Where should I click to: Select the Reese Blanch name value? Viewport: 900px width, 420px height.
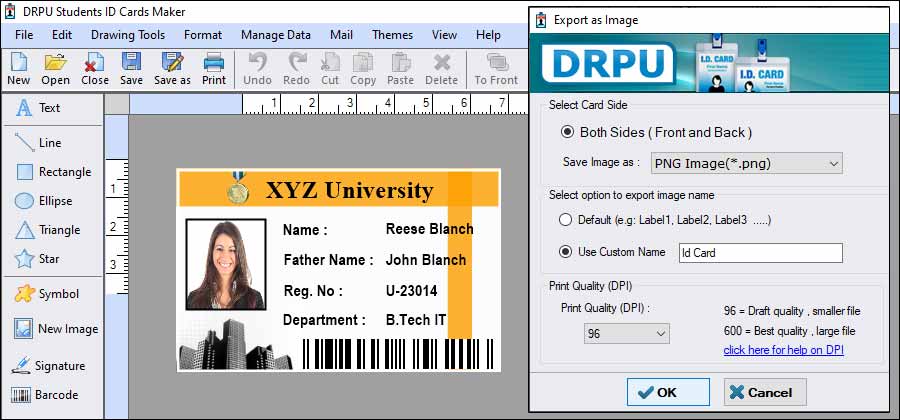tap(429, 230)
